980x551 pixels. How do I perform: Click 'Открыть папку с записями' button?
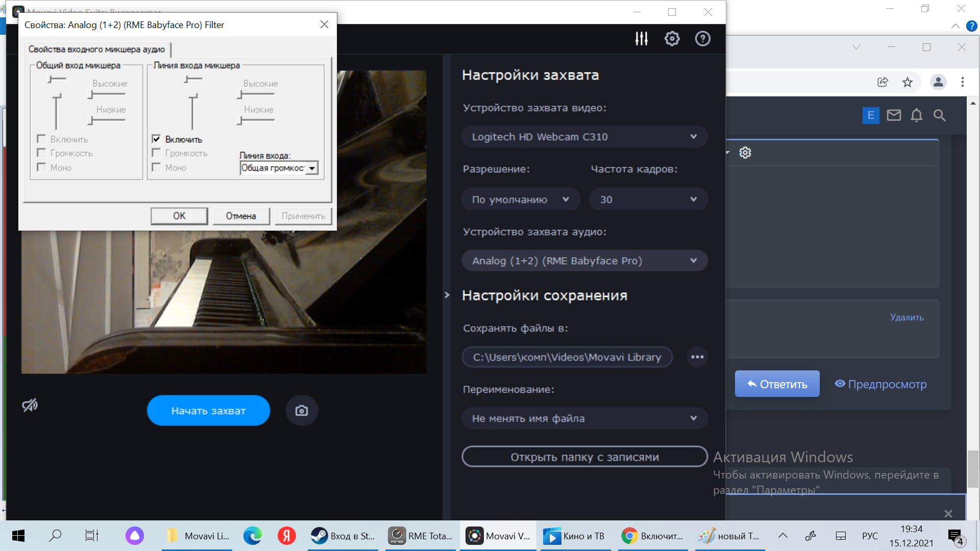coord(584,457)
